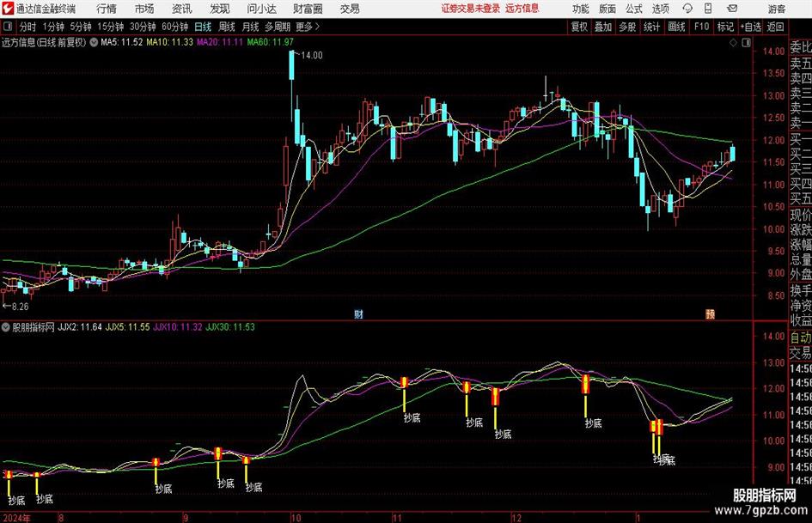Open the 交易 menu

point(350,9)
